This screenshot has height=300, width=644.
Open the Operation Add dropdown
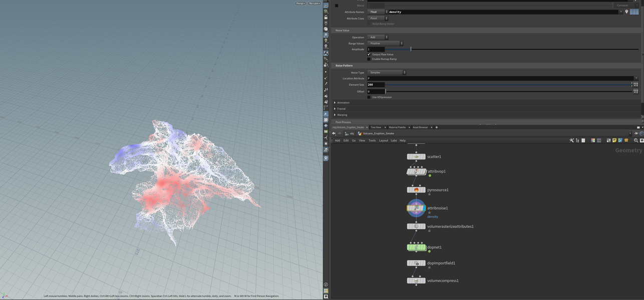click(x=378, y=37)
